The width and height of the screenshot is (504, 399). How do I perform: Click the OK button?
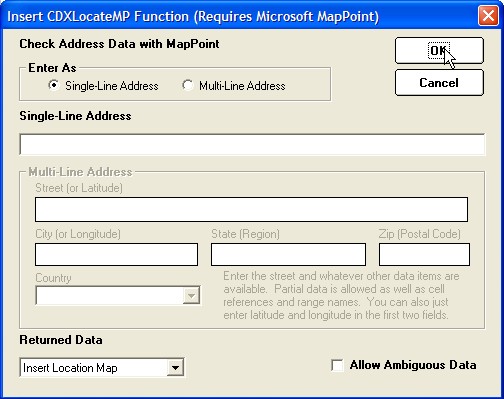point(439,50)
